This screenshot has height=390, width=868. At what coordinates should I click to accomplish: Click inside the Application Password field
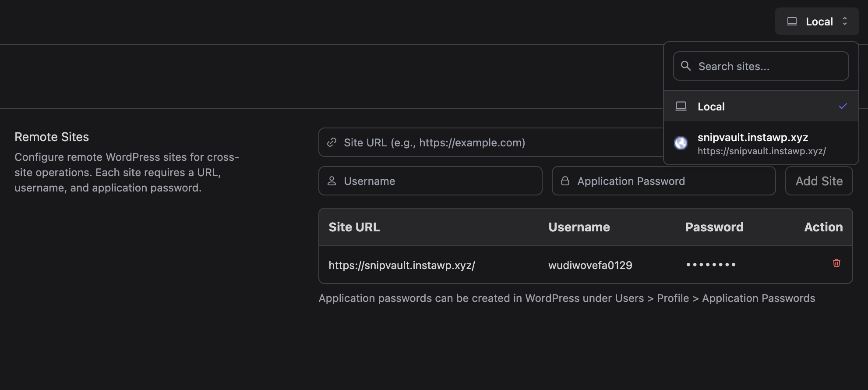click(x=670, y=181)
